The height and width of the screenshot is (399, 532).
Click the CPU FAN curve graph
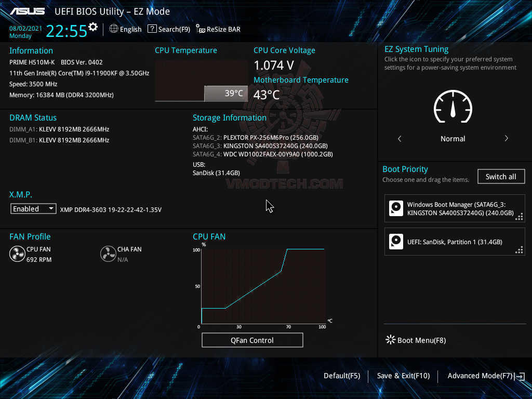263,286
